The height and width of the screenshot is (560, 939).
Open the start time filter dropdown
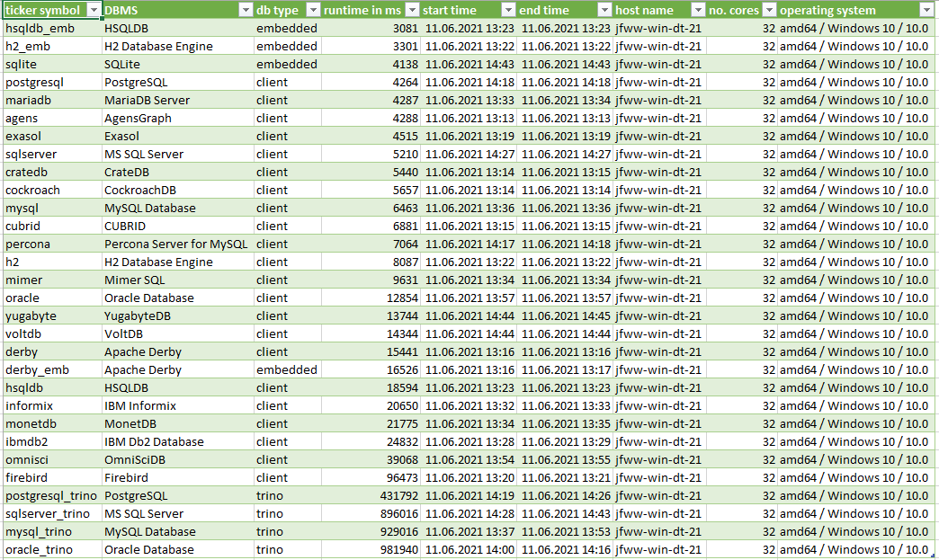[508, 10]
